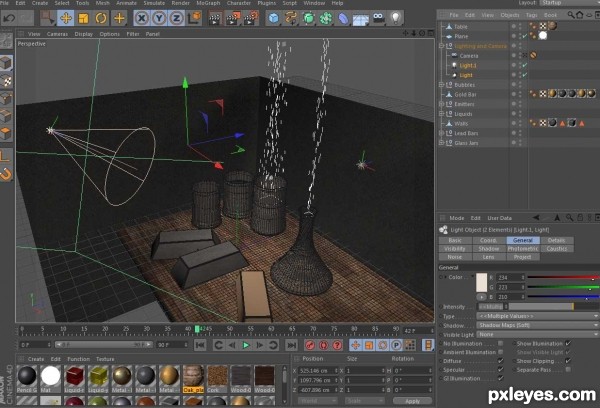Switch to the Shadow tab
The width and height of the screenshot is (600, 408).
[x=489, y=249]
